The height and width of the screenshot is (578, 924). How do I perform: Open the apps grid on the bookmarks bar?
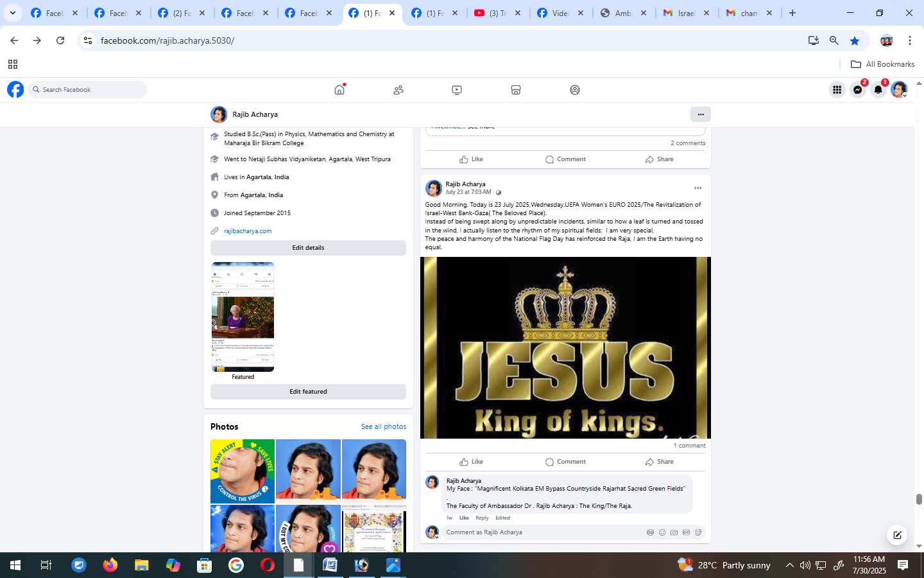(13, 64)
